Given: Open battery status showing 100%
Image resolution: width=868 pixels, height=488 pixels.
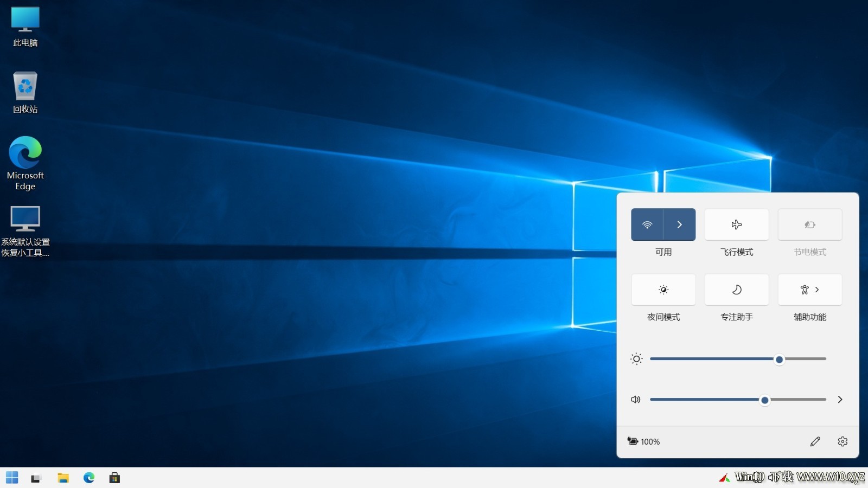Looking at the screenshot, I should (643, 441).
